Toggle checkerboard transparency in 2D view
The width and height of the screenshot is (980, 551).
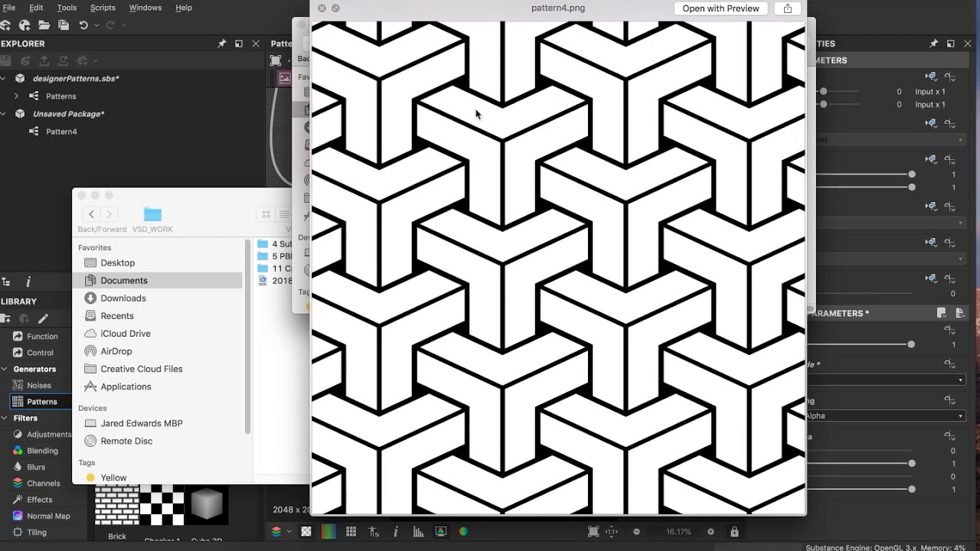(x=306, y=531)
